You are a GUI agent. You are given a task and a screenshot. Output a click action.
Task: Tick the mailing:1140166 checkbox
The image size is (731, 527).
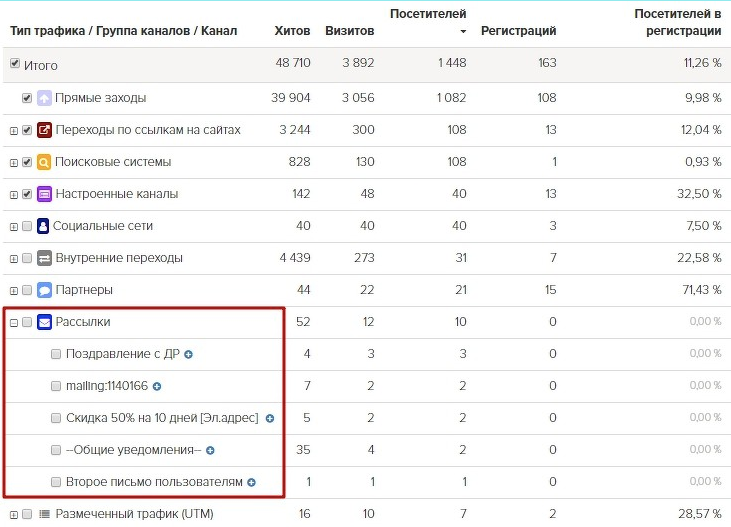(x=56, y=386)
